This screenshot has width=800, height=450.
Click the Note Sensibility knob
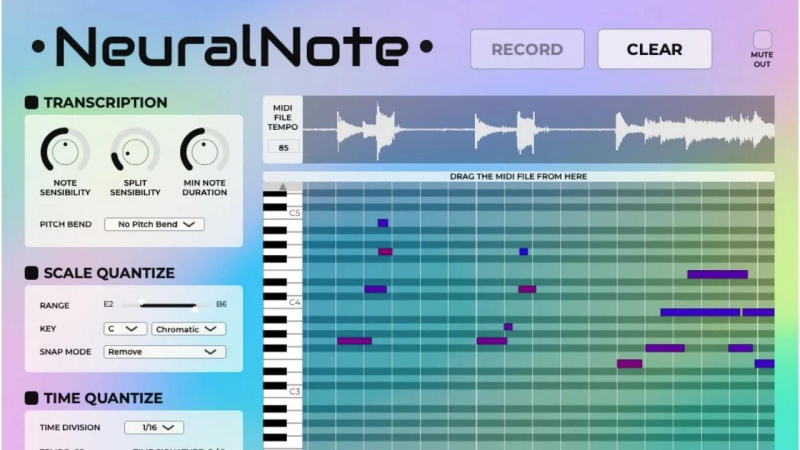pos(65,151)
